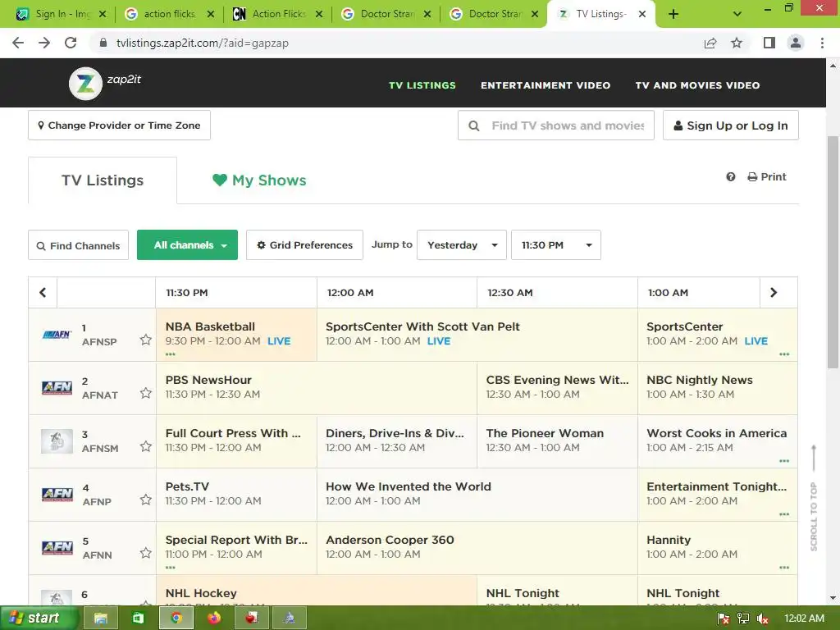Open the Anderson Cooper 360 listing
Screen dimensions: 840x630
pyautogui.click(x=477, y=547)
